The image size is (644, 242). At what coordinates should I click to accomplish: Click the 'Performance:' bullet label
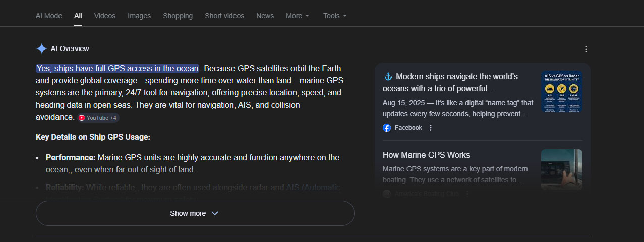[x=71, y=158]
